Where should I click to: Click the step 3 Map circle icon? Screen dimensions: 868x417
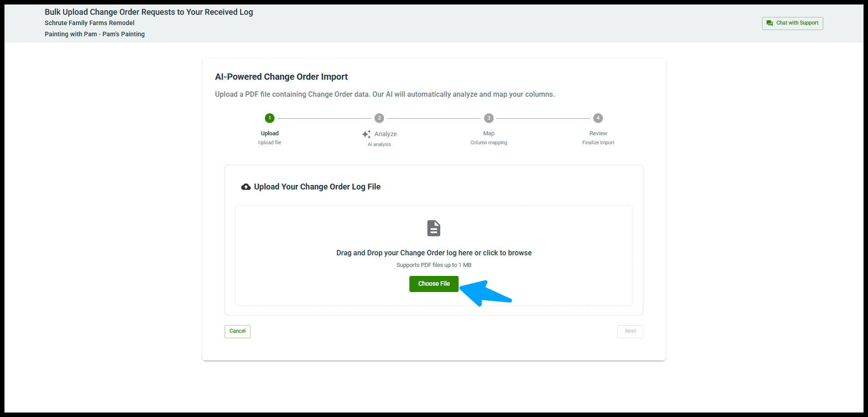489,118
